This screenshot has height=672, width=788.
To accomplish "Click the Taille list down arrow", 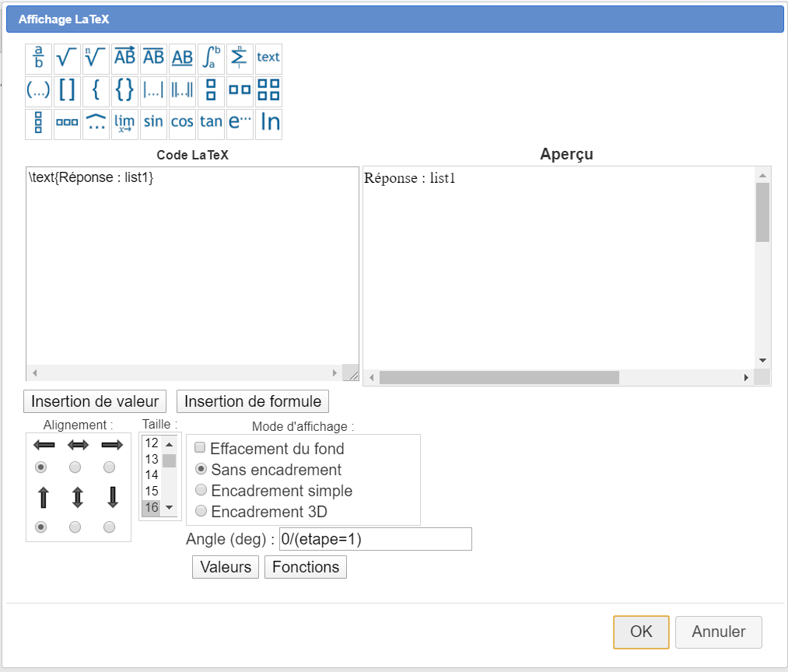I will (x=169, y=508).
